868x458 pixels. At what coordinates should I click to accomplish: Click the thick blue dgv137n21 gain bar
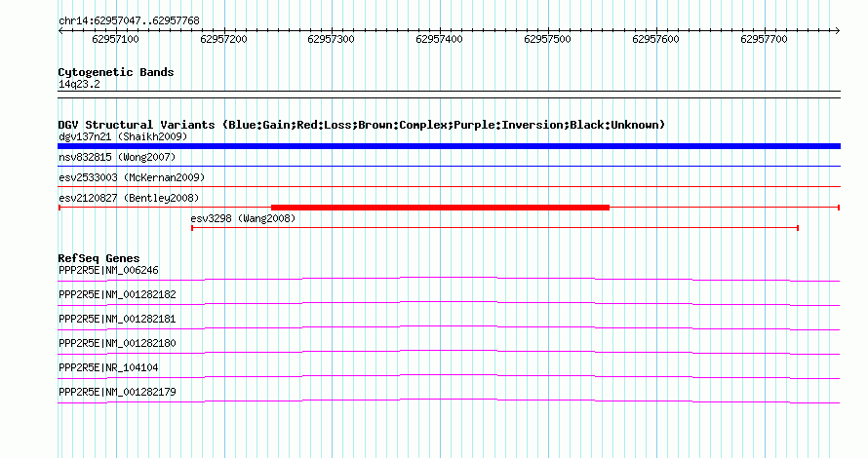point(449,146)
